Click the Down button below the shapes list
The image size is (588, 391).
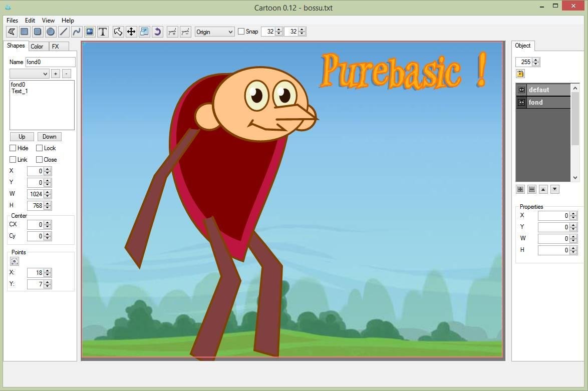(x=49, y=136)
